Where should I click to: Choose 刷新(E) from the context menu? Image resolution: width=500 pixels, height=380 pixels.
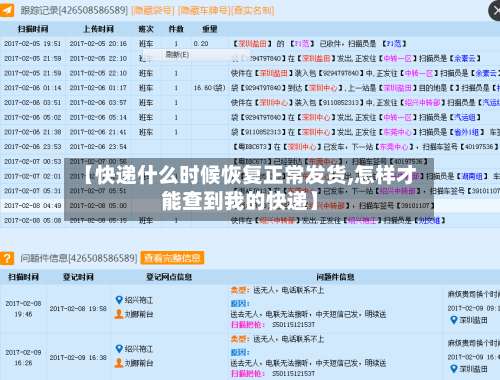(177, 54)
